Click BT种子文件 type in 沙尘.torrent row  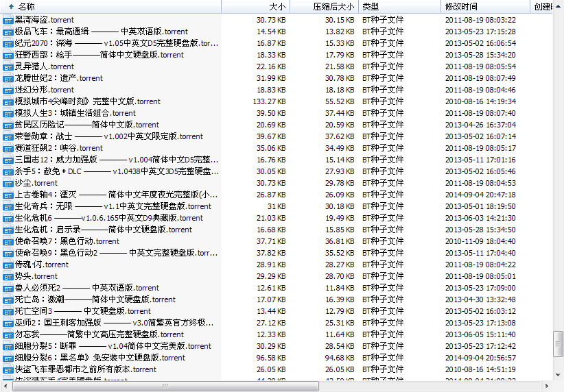click(383, 183)
